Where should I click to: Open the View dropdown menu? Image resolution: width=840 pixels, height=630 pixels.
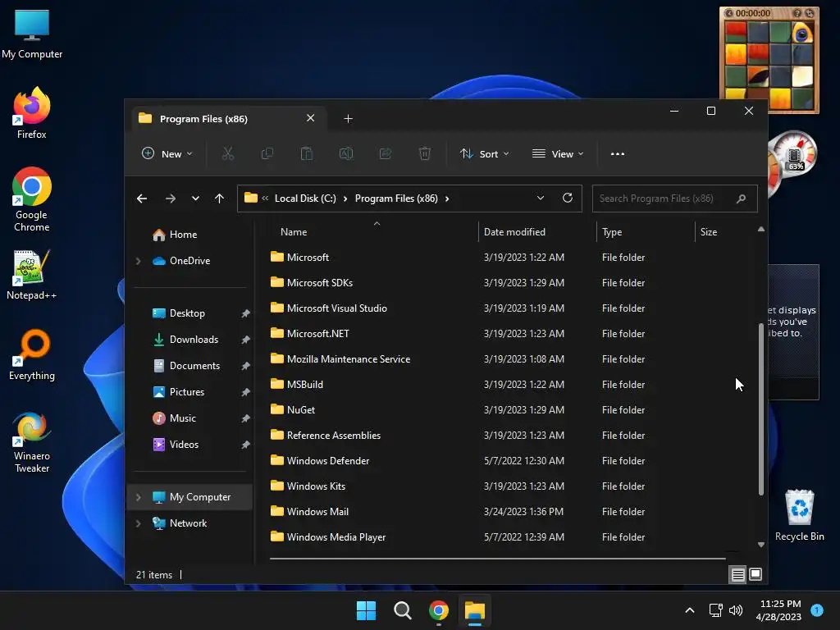pos(558,153)
